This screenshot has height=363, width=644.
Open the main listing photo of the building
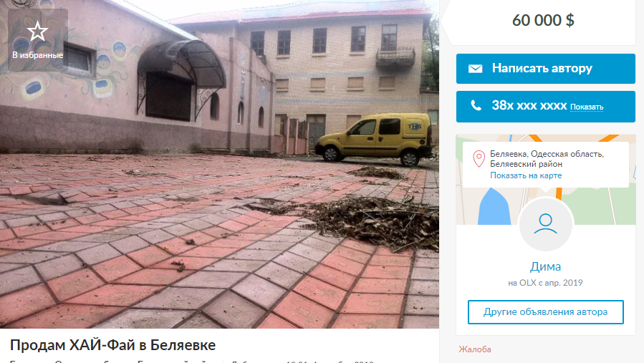[x=219, y=164]
